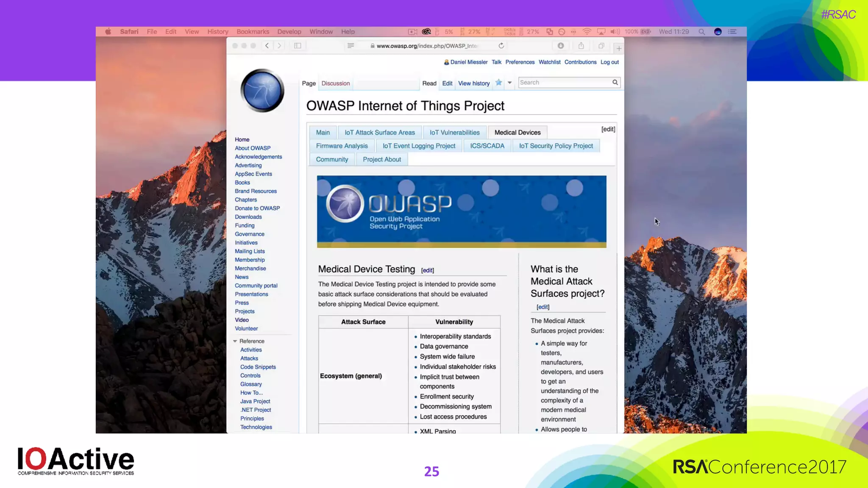The image size is (868, 488).
Task: Click the Log out link
Action: (x=609, y=62)
